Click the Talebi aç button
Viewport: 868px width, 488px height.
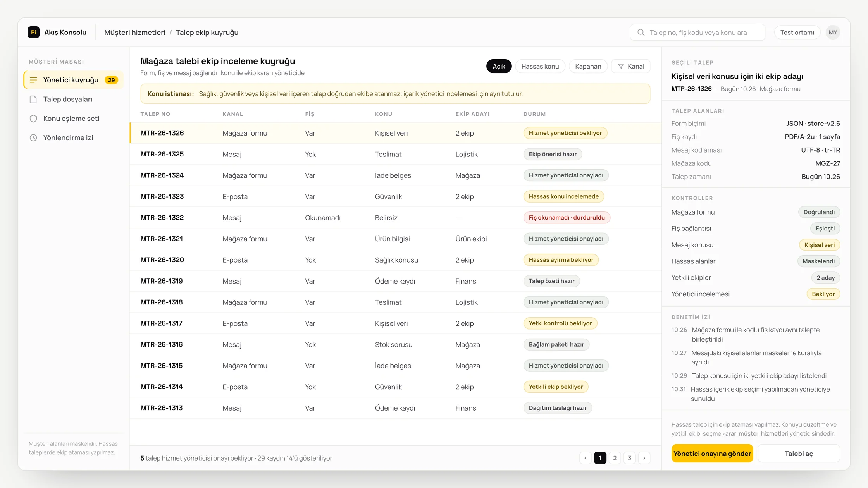pyautogui.click(x=799, y=454)
